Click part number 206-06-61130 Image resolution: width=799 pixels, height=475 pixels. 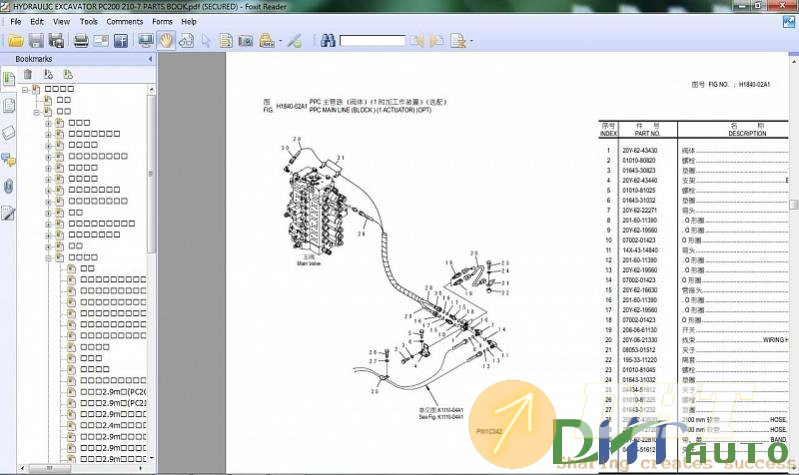[x=640, y=330]
